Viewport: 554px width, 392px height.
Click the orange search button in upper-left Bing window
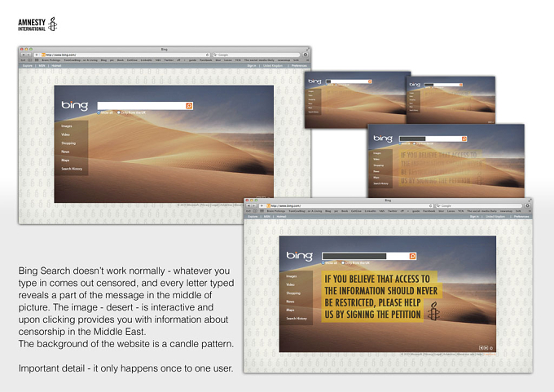tap(189, 106)
